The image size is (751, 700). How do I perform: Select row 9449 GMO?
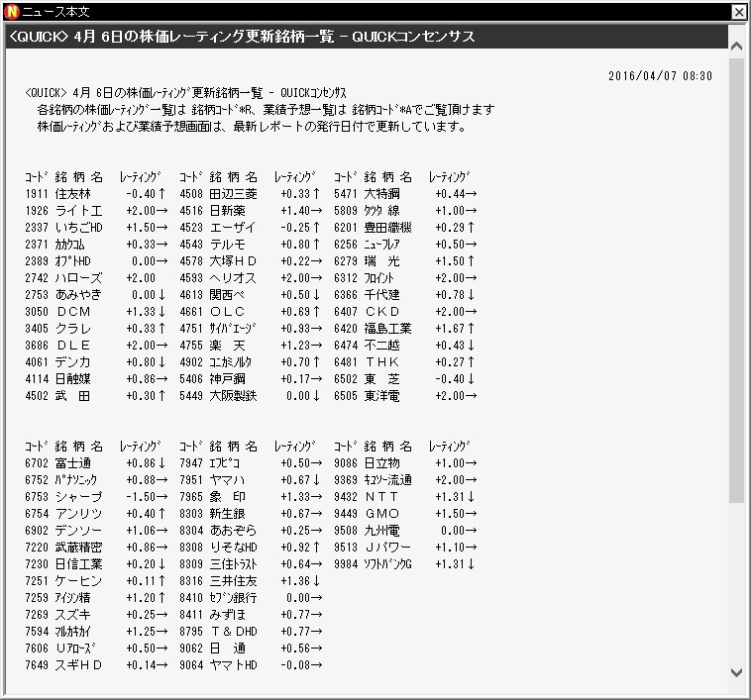point(405,514)
